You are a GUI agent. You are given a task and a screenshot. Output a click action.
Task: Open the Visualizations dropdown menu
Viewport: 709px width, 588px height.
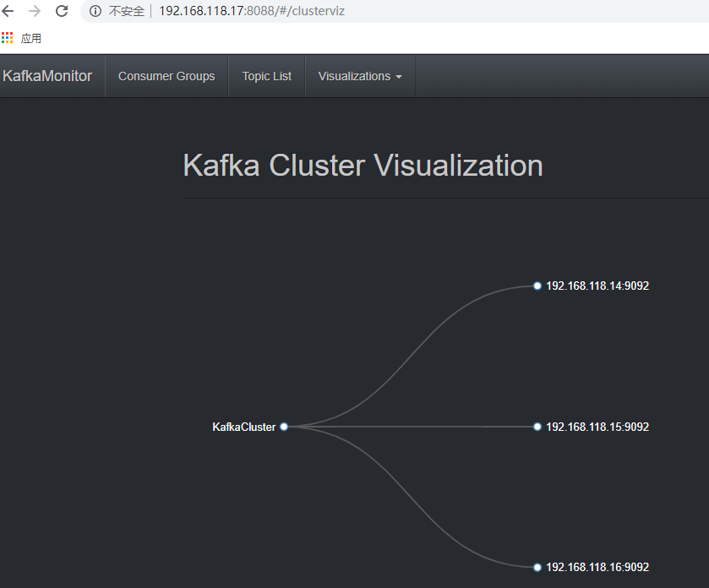pos(355,76)
